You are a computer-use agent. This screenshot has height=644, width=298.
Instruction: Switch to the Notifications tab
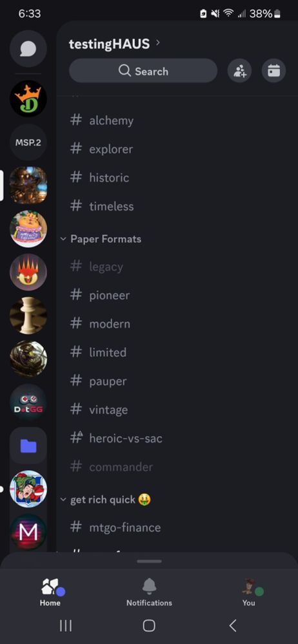tap(149, 592)
